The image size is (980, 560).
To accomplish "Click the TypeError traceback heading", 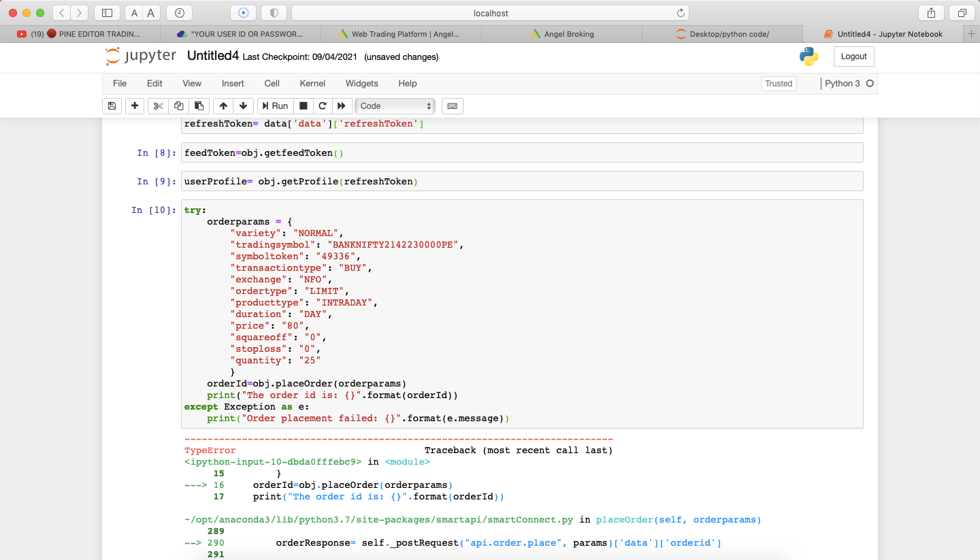I will (210, 450).
